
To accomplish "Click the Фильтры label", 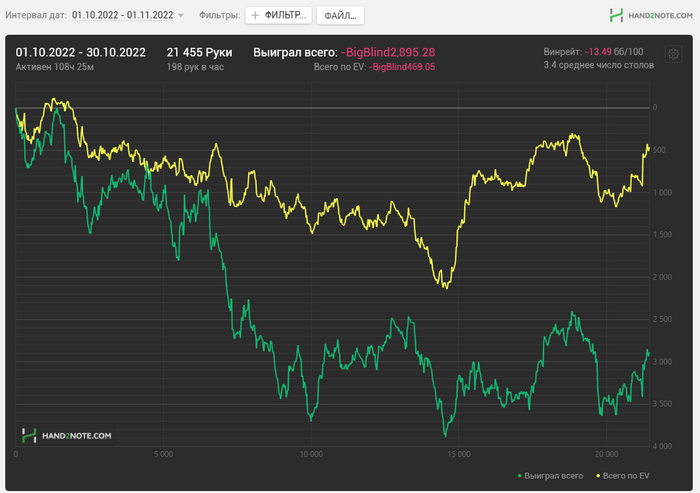I will (x=220, y=15).
